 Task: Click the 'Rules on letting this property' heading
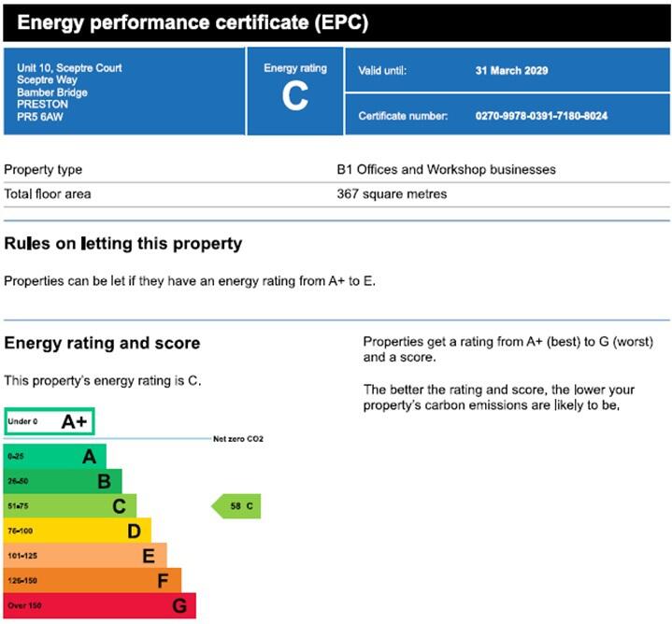(123, 244)
